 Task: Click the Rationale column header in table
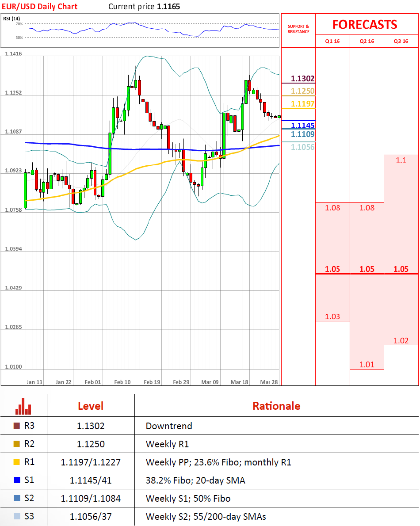[x=276, y=406]
